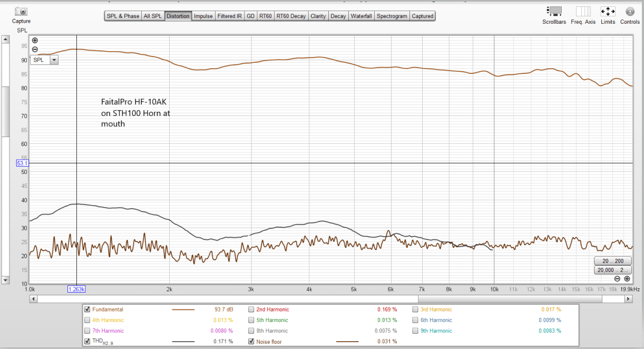This screenshot has height=349, width=644.
Task: Uncheck the Noise floor checkbox
Action: coord(251,341)
